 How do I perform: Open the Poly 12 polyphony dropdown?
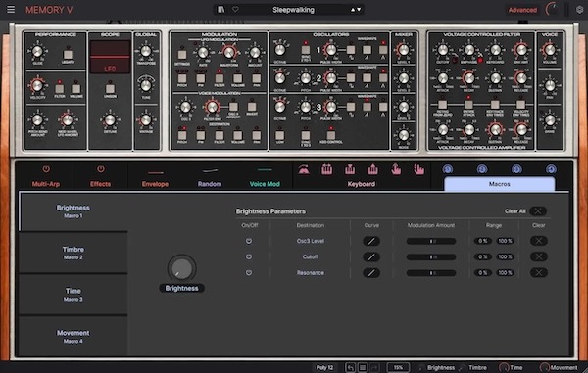point(324,368)
